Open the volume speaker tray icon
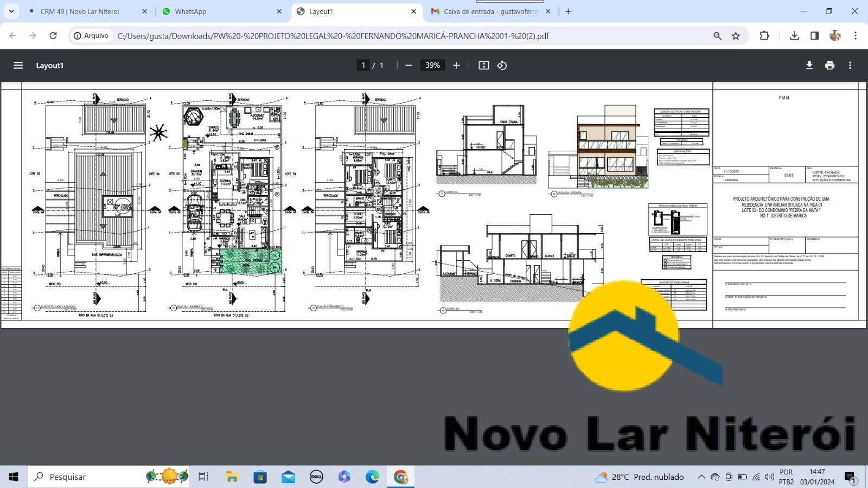This screenshot has height=488, width=868. (769, 477)
